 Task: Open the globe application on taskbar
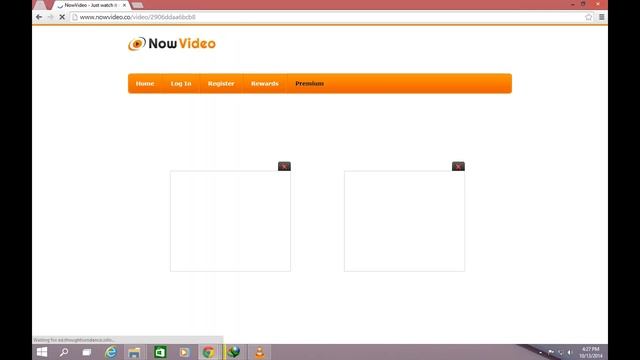coord(233,352)
